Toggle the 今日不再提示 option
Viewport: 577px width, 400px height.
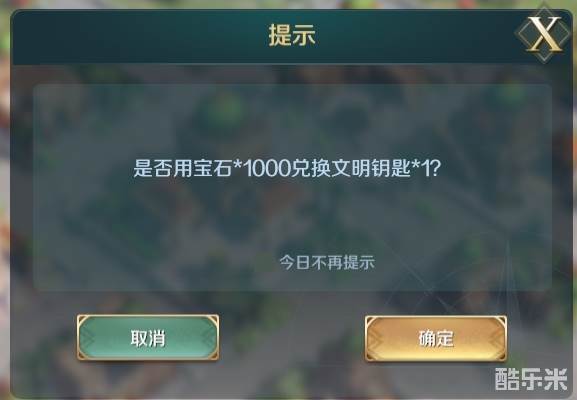pyautogui.click(x=327, y=262)
